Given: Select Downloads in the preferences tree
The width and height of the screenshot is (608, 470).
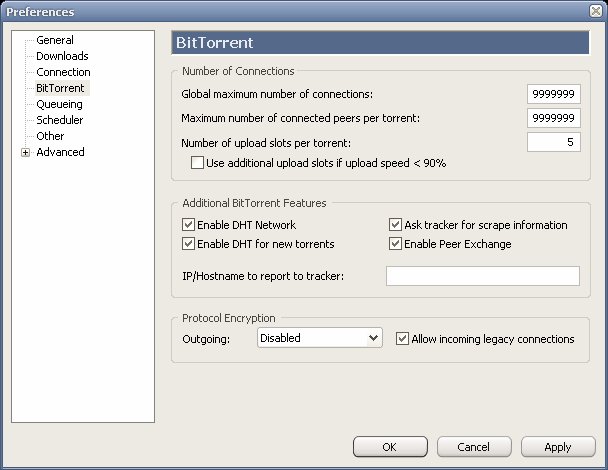Looking at the screenshot, I should (62, 56).
